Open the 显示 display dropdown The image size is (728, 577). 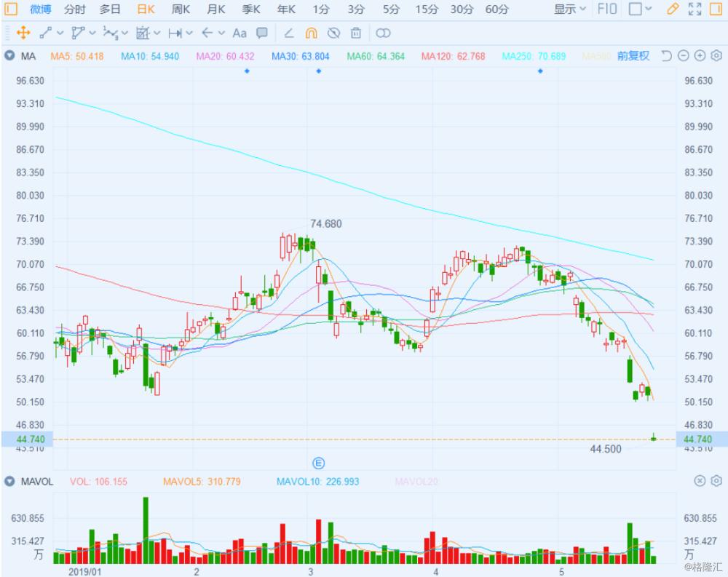[569, 9]
